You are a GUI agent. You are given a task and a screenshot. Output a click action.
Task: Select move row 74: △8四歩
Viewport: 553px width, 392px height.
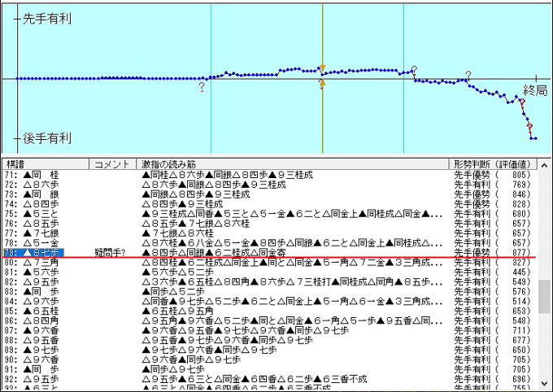(x=269, y=204)
